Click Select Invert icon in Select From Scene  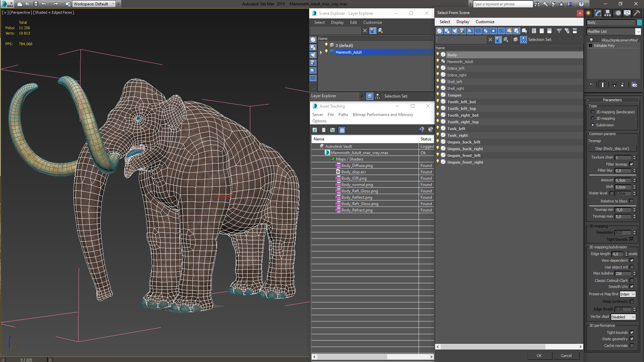(x=549, y=31)
